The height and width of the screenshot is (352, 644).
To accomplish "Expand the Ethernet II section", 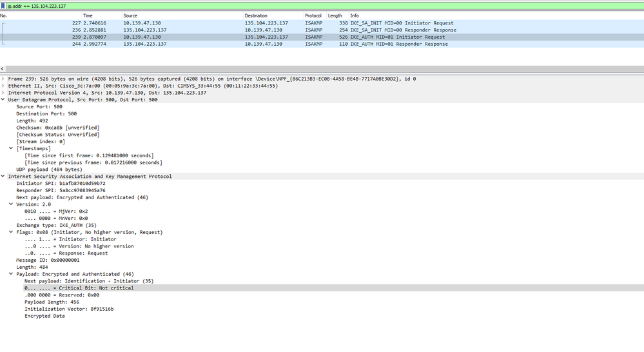I will (x=3, y=86).
